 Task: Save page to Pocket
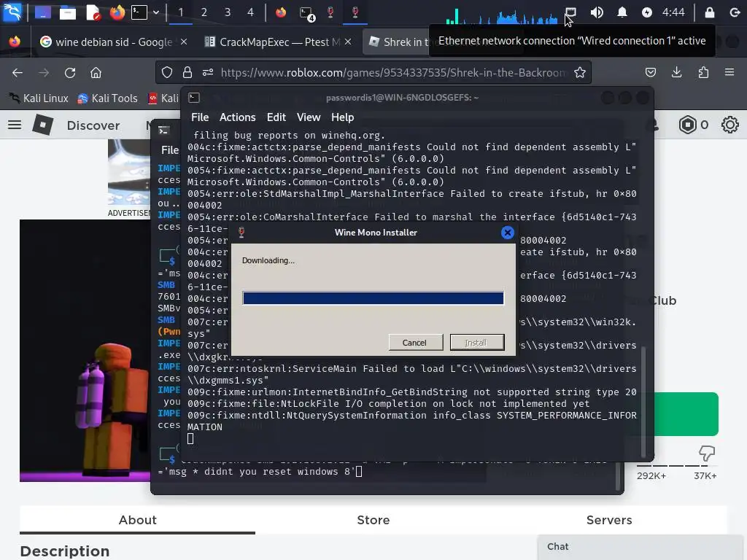click(x=650, y=72)
